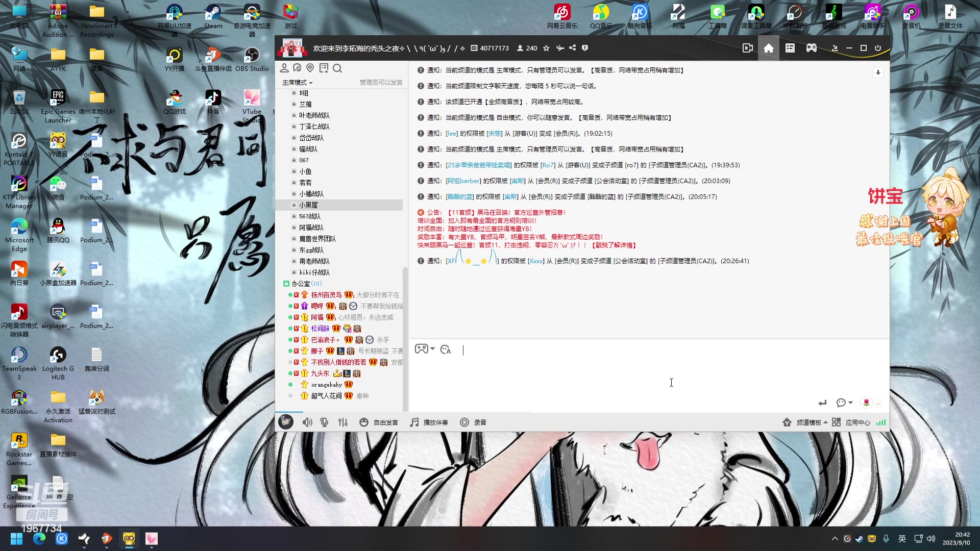980x551 pixels.
Task: Click the chat message input field
Action: [x=648, y=375]
